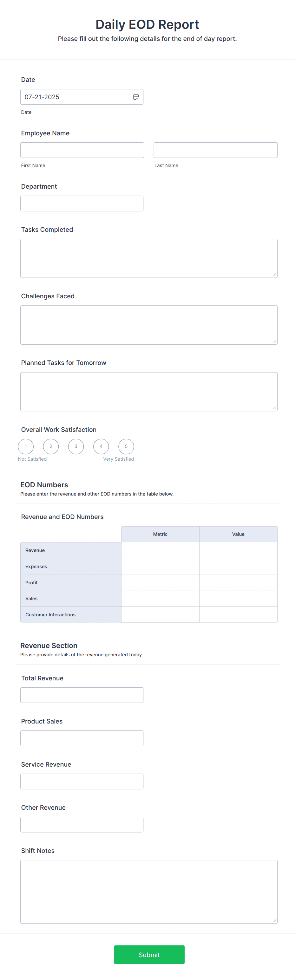Viewport: 295px width, 980px height.
Task: Click Planned Tasks for Tomorrow text area
Action: point(149,392)
